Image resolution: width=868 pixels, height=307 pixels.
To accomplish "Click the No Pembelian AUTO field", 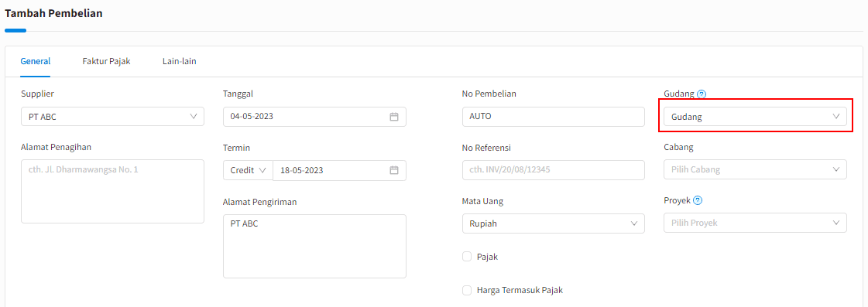I will pyautogui.click(x=554, y=117).
